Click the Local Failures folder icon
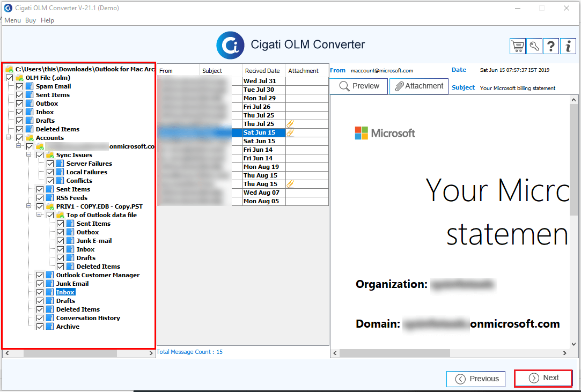The height and width of the screenshot is (392, 581). pyautogui.click(x=60, y=172)
